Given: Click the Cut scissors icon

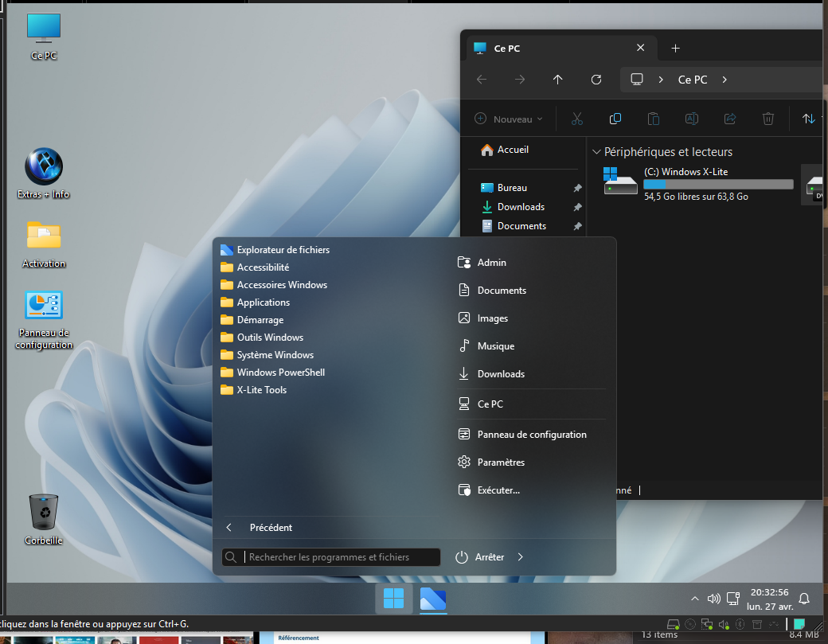Looking at the screenshot, I should coord(577,119).
